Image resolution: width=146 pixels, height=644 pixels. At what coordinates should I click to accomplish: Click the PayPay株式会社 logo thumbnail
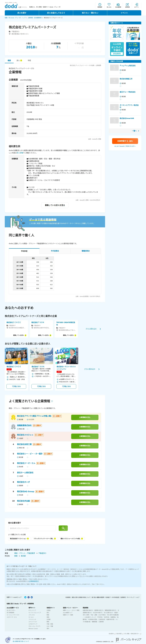[x=114, y=68]
